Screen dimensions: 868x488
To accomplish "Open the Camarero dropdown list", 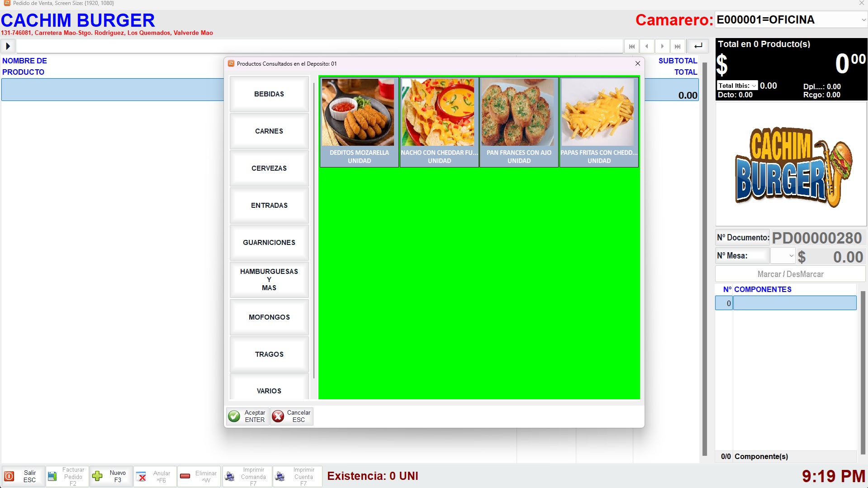I will coord(863,20).
